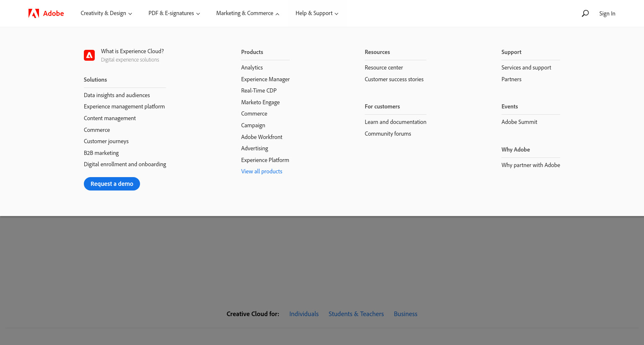The width and height of the screenshot is (644, 345).
Task: Open Adobe Workfront product
Action: [262, 137]
